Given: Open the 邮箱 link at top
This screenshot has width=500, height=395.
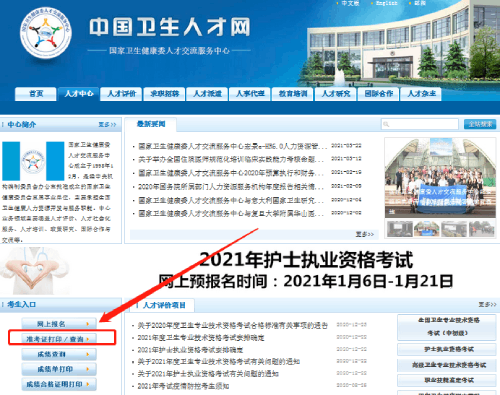Looking at the screenshot, I should pyautogui.click(x=420, y=3).
